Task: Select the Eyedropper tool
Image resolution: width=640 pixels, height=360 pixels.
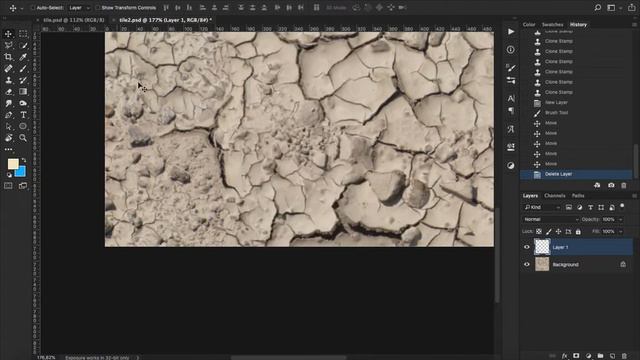Action: coord(23,57)
